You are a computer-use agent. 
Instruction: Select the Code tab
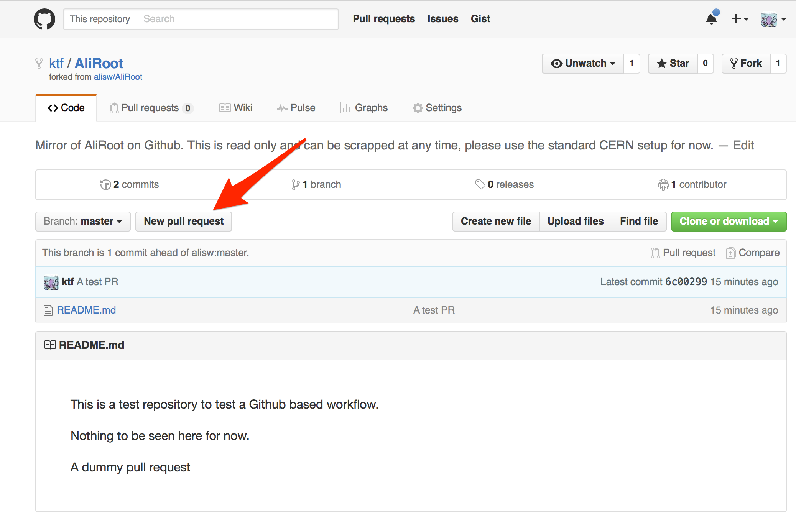[65, 107]
